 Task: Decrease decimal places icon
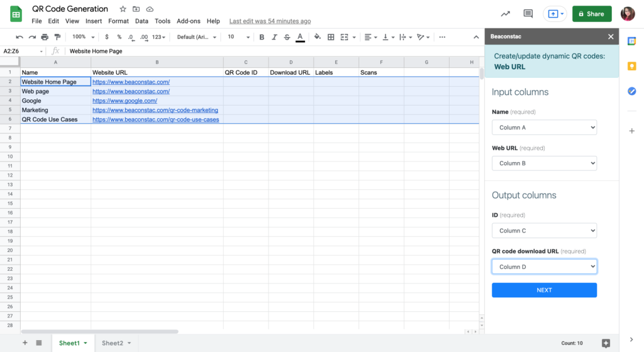click(131, 37)
